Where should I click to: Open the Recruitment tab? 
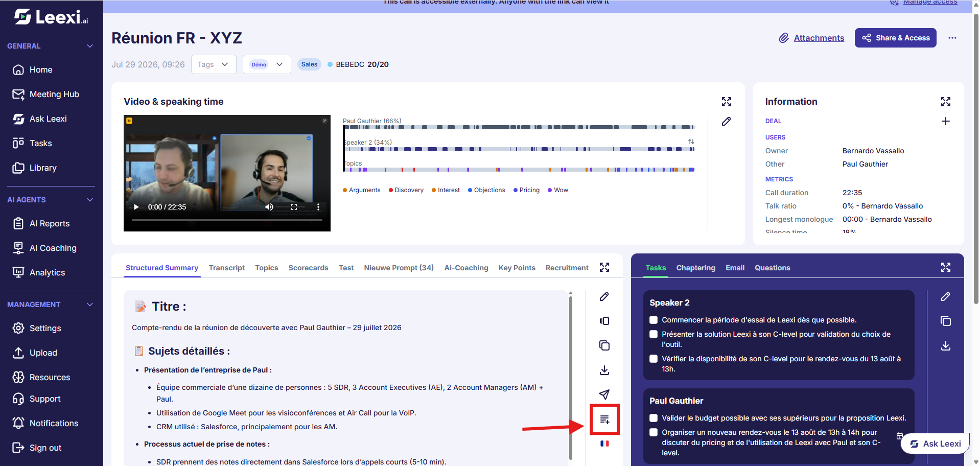pos(567,268)
